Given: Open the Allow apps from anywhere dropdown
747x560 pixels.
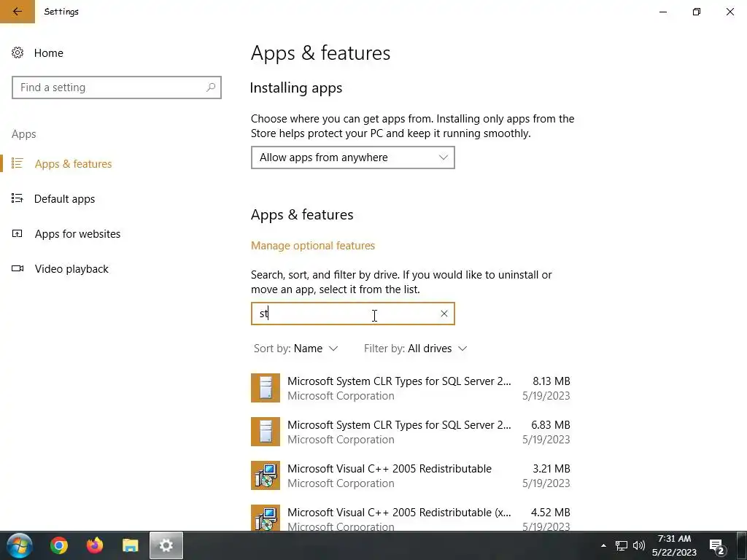Looking at the screenshot, I should (x=353, y=157).
